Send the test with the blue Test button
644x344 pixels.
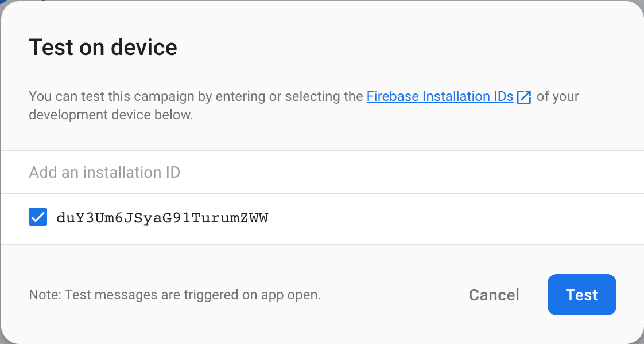(581, 295)
